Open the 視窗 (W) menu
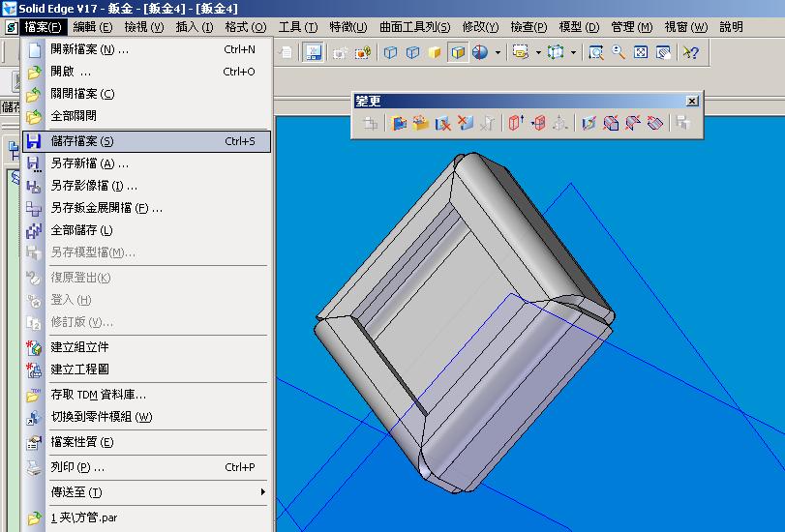The height and width of the screenshot is (532, 785). (685, 27)
